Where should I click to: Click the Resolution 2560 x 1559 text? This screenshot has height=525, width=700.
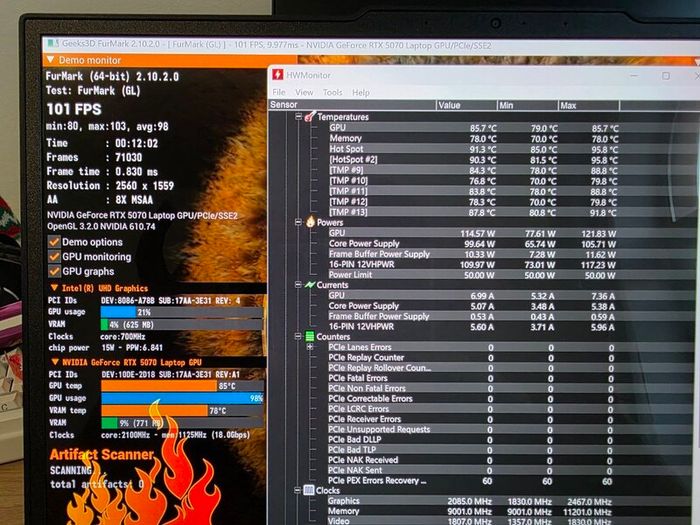110,185
